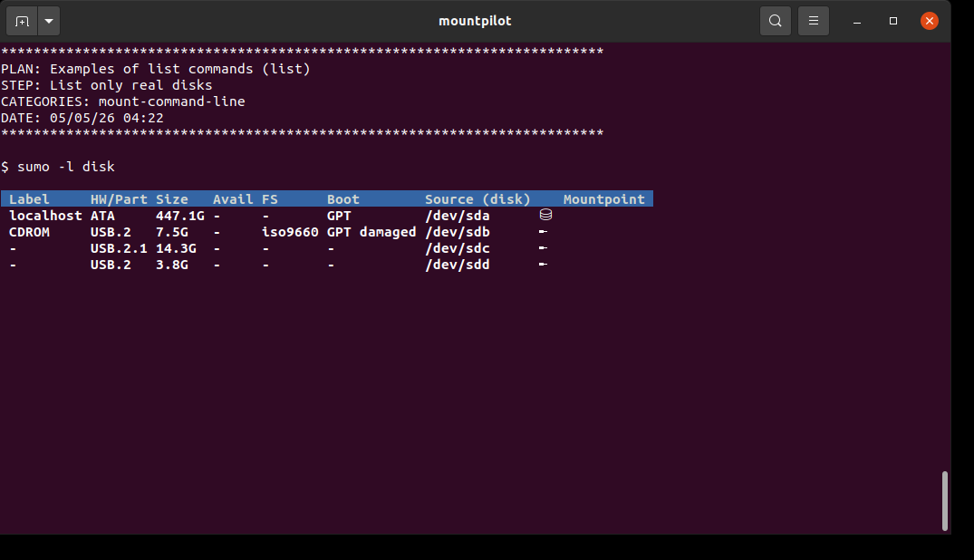Click the 447.1G size value

tap(180, 216)
